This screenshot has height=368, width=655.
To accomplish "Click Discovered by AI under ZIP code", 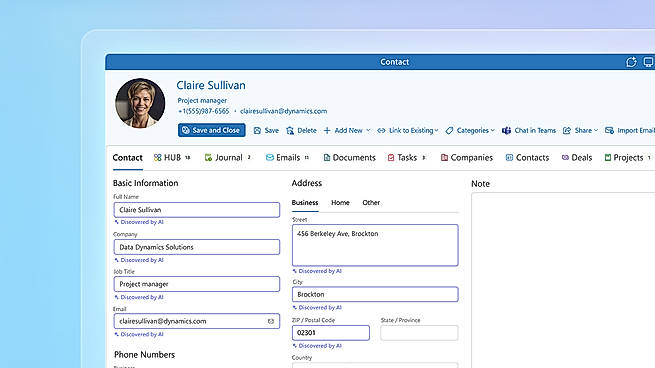I will 317,346.
